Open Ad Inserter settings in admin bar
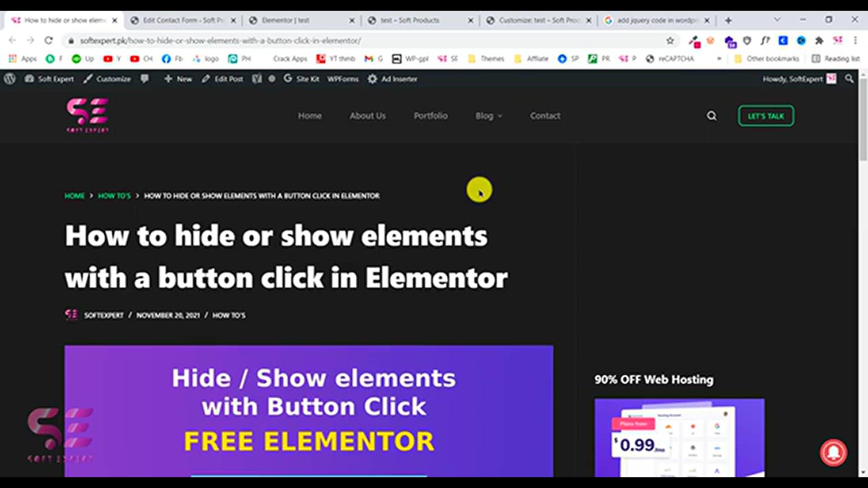This screenshot has height=488, width=868. tap(392, 79)
